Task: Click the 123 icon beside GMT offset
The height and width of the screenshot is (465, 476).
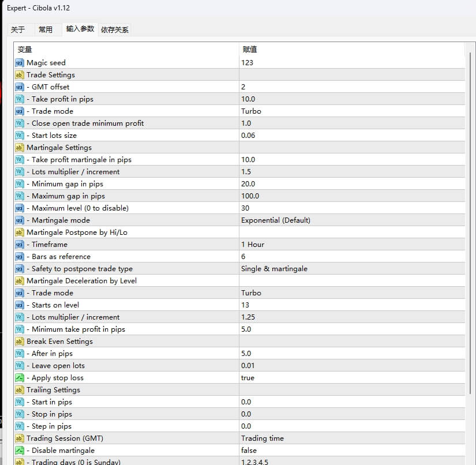Action: 19,87
